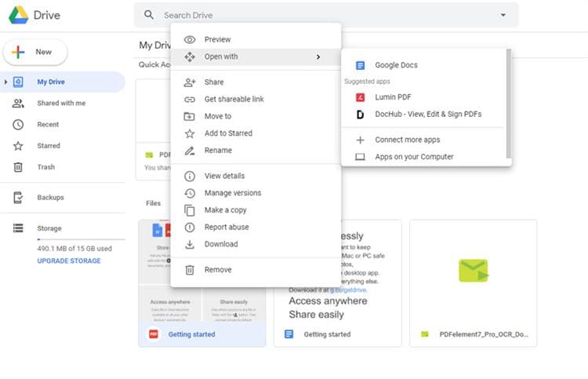Expand the My Drive tree arrow
588x379 pixels.
coord(5,82)
